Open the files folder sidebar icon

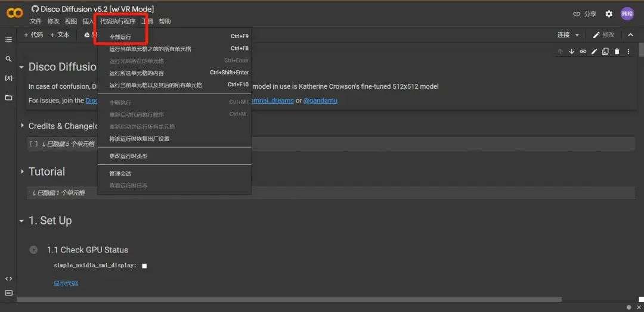click(8, 98)
